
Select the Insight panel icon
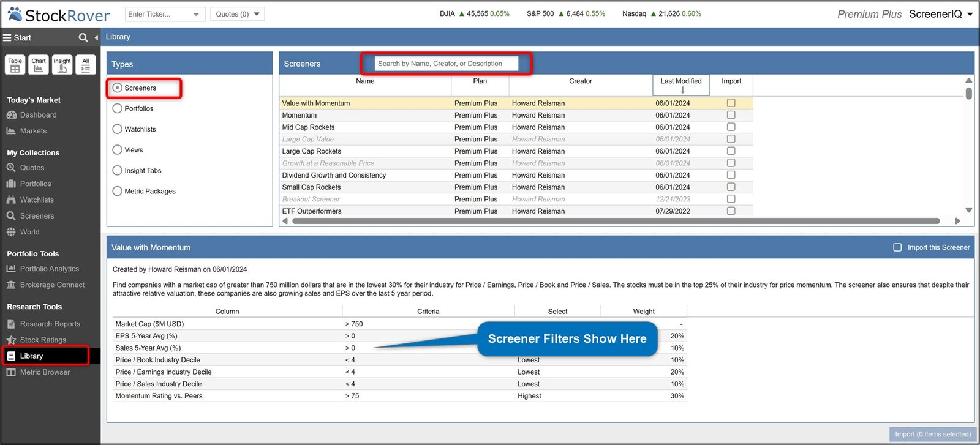point(62,64)
